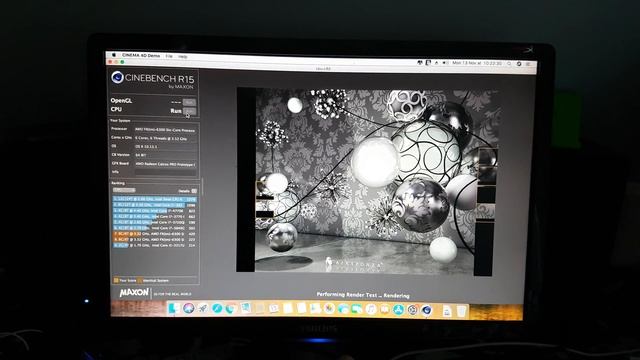Select the Intel Core i7-3720Q ranking row
Screen dimensions: 640x360
(154, 222)
